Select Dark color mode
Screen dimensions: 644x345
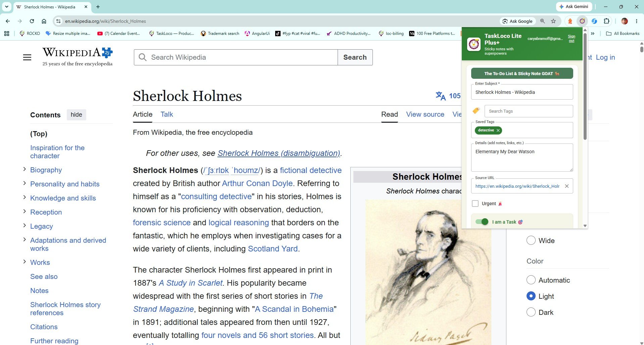click(x=531, y=312)
